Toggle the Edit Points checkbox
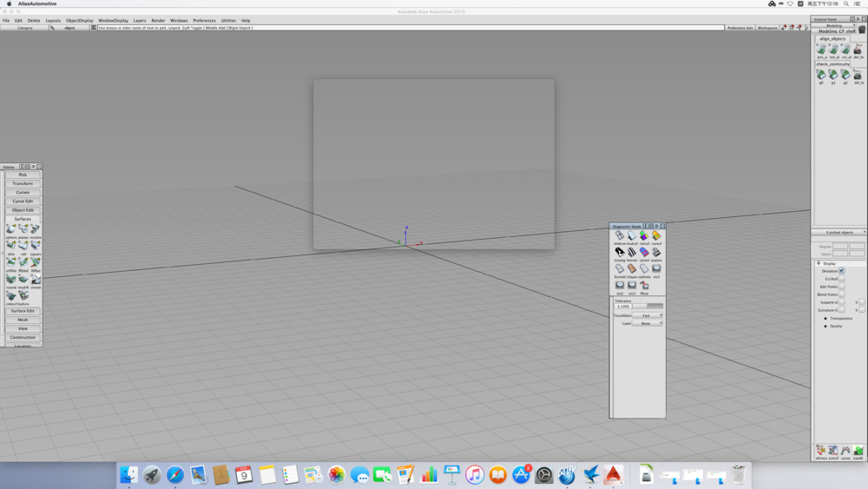868x489 pixels. (x=841, y=287)
